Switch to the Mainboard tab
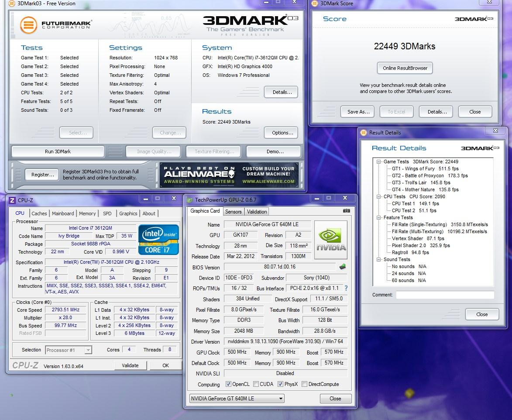Image resolution: width=512 pixels, height=420 pixels. [63, 213]
